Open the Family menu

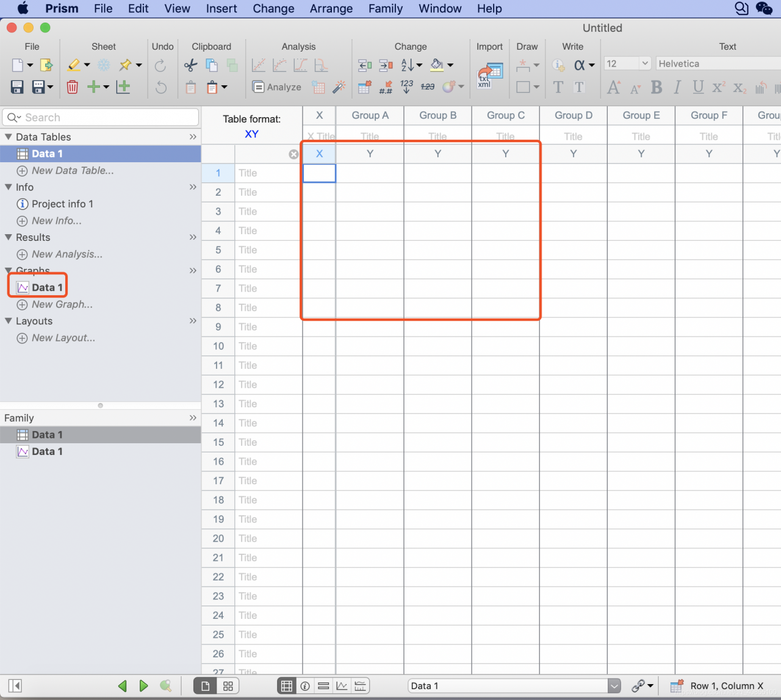(x=386, y=9)
